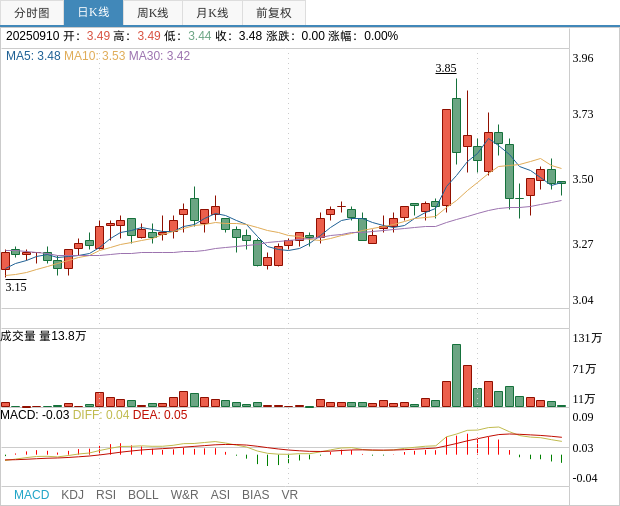
Task: Click the 前复权 tab
Action: coord(274,13)
